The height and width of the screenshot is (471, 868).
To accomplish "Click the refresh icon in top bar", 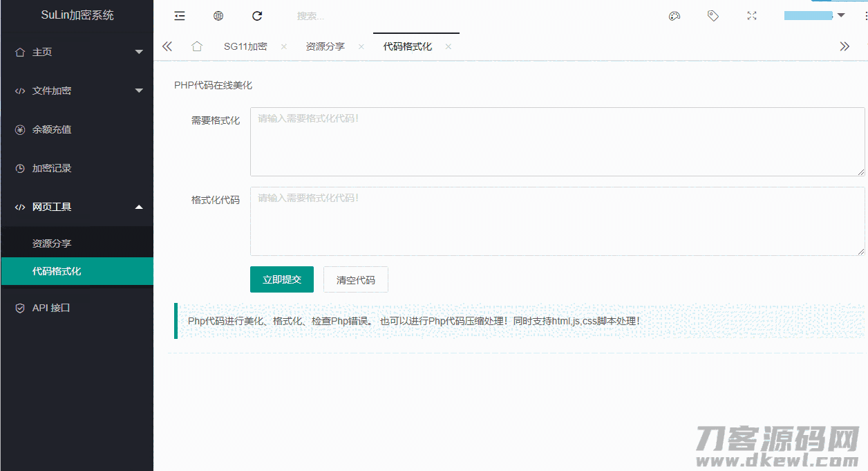I will coord(257,16).
